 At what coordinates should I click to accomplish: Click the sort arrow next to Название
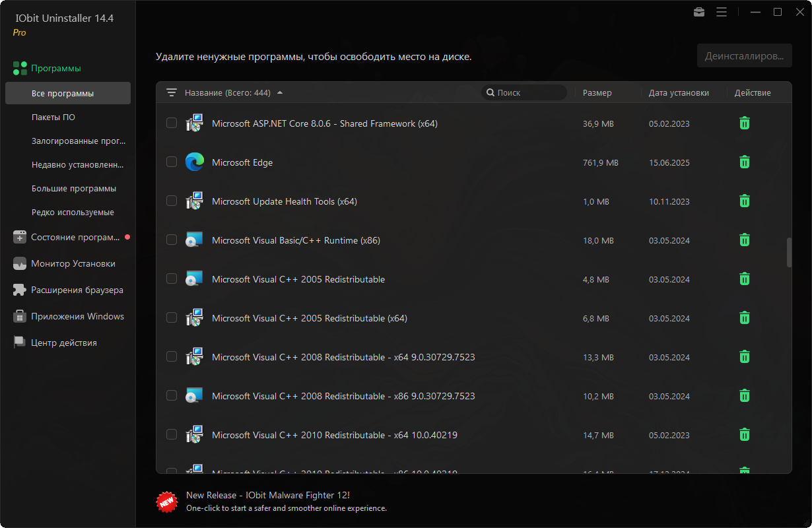(280, 92)
